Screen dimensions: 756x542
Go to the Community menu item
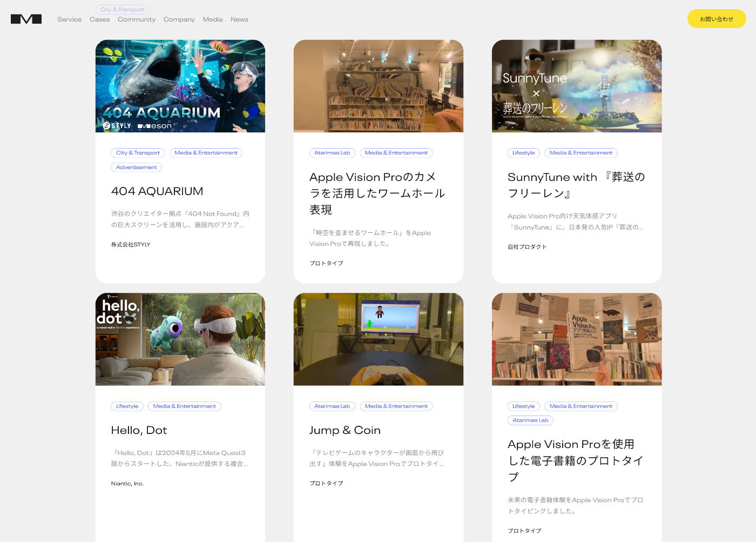tap(137, 19)
